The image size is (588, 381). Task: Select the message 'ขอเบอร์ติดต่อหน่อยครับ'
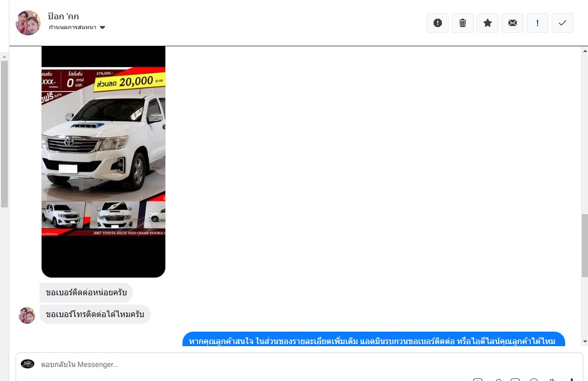[x=86, y=293]
